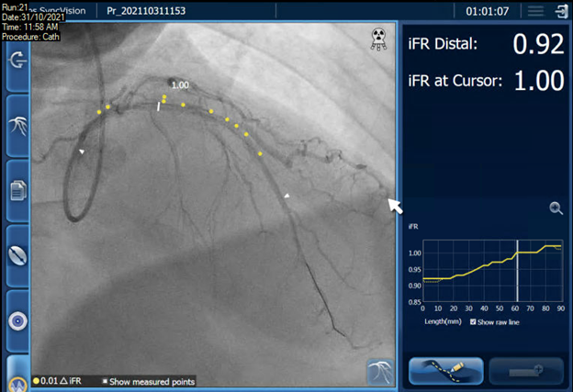Click the 01:01:07 time display
Viewport: 573px width, 392px height.
(x=487, y=11)
